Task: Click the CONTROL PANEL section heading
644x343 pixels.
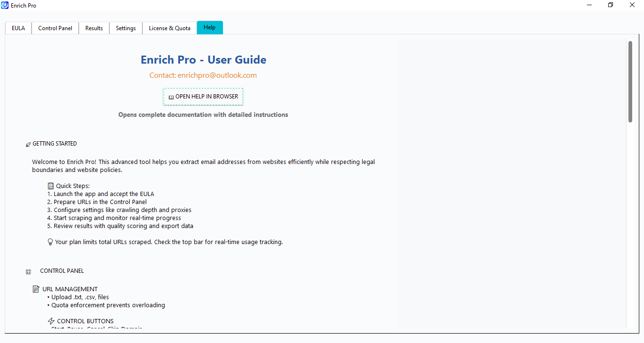Action: [x=62, y=271]
